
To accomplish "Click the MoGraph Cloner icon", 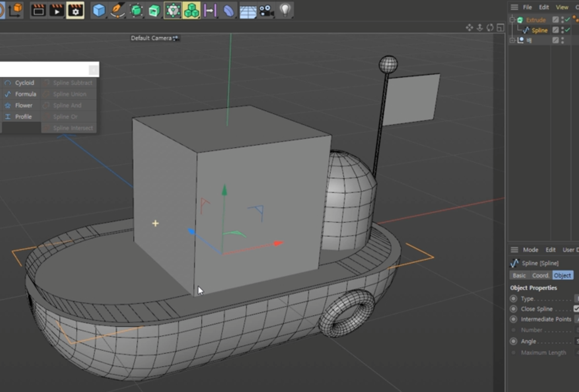I will [x=173, y=10].
